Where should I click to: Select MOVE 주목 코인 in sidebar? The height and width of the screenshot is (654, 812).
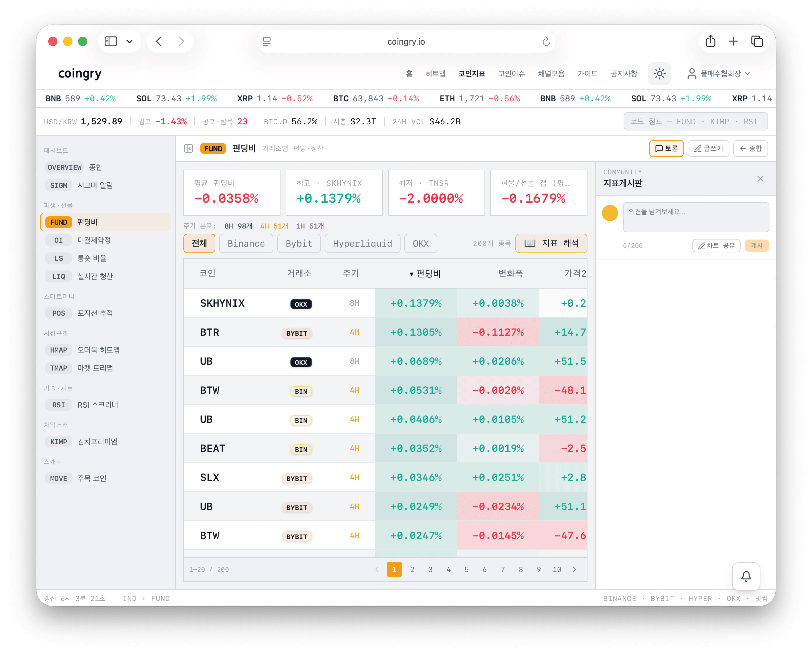105,478
